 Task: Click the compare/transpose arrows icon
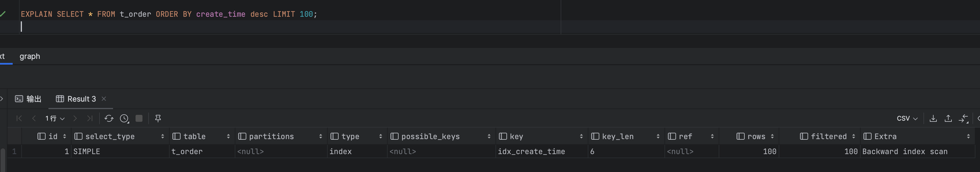pyautogui.click(x=963, y=118)
